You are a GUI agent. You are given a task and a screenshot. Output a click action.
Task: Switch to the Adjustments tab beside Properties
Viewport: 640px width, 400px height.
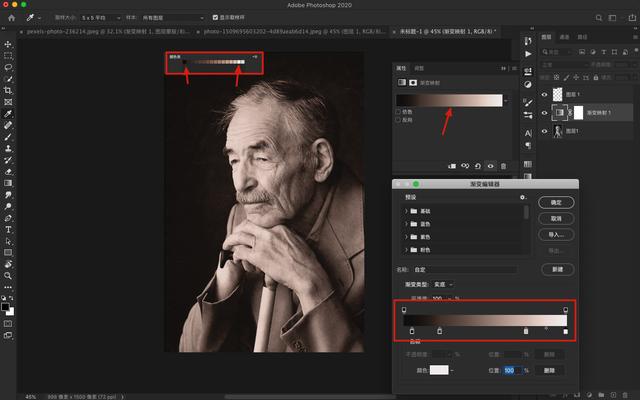pos(419,68)
